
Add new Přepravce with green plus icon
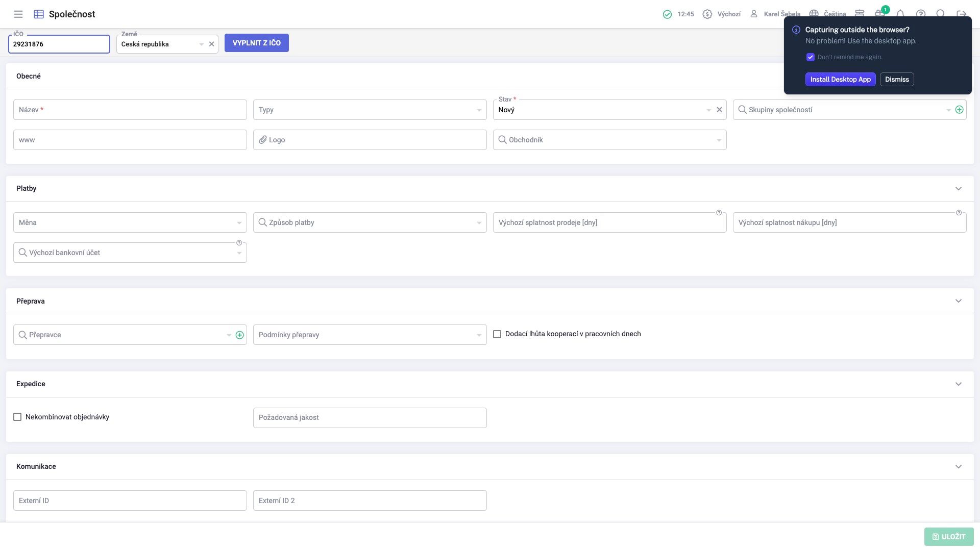pos(240,335)
